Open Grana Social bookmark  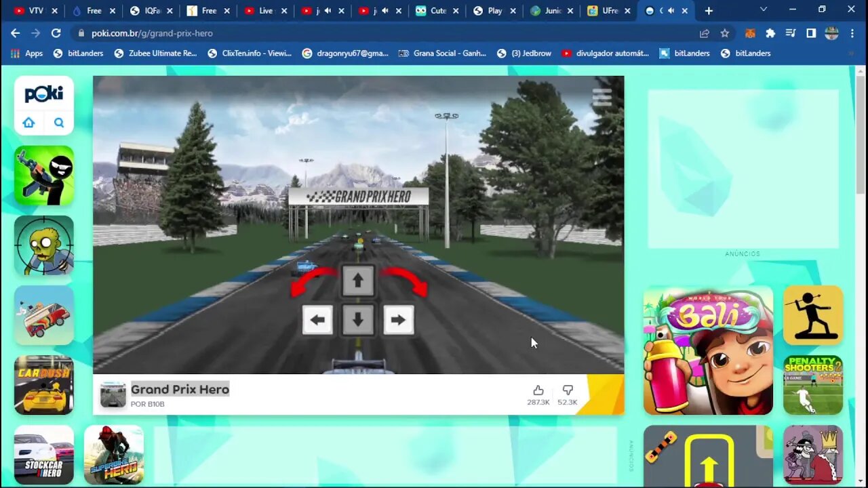[442, 54]
